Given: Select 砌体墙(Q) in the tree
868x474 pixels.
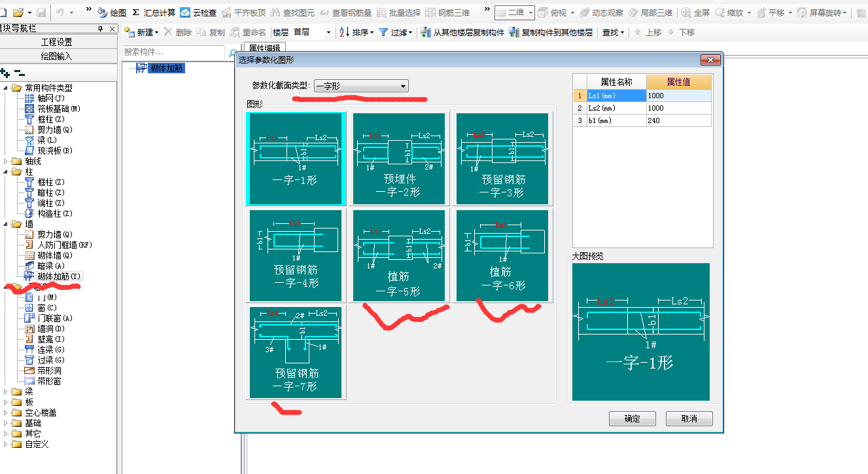Looking at the screenshot, I should point(55,255).
